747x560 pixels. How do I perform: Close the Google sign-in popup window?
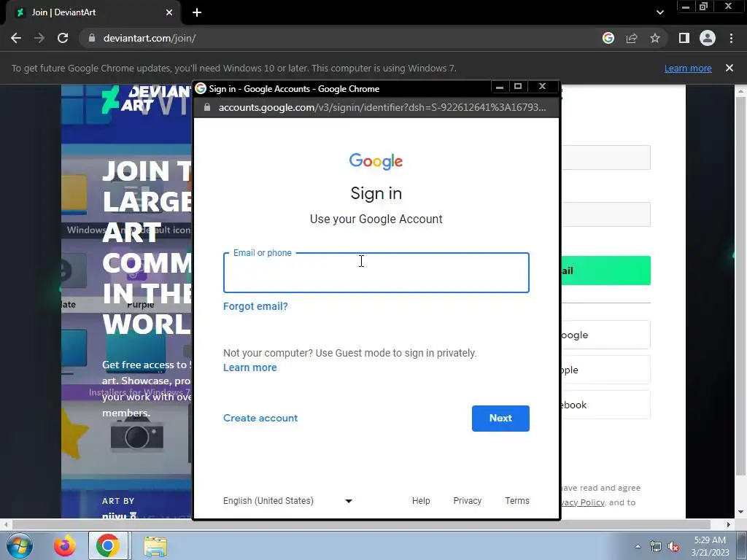coord(542,87)
